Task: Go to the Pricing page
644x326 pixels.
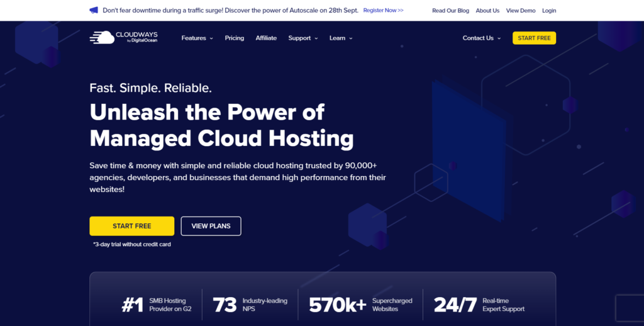Action: (x=235, y=38)
